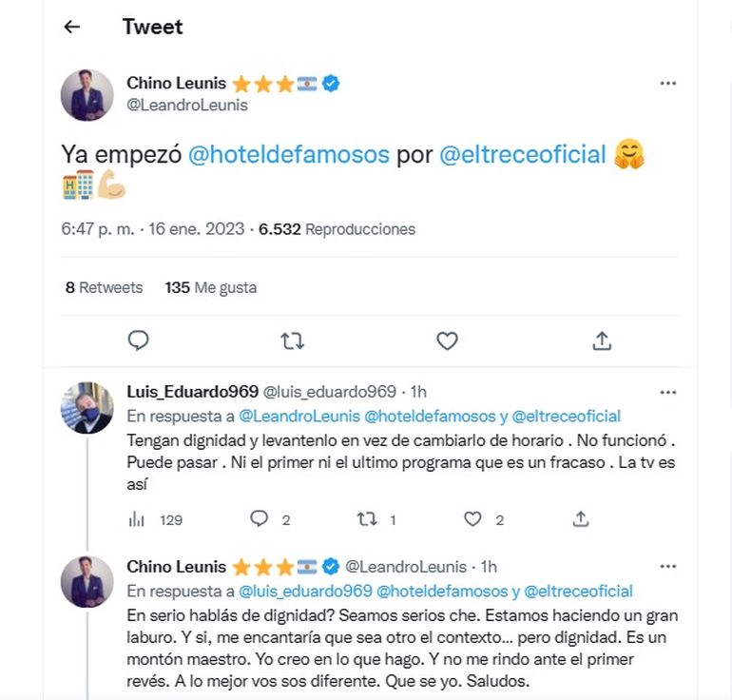Click the verified badge next to Chino Leunis
Viewport: 732px width, 700px height.
click(331, 84)
